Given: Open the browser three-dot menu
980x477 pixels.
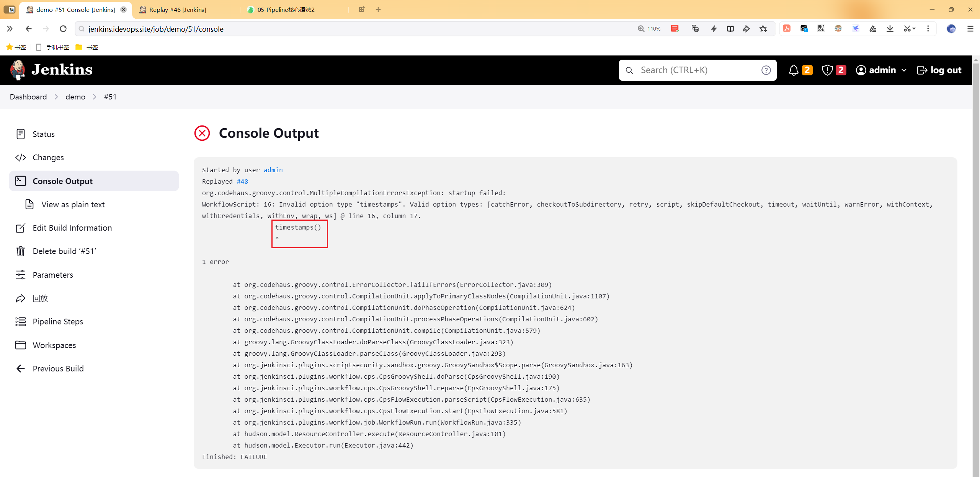Looking at the screenshot, I should [x=928, y=29].
